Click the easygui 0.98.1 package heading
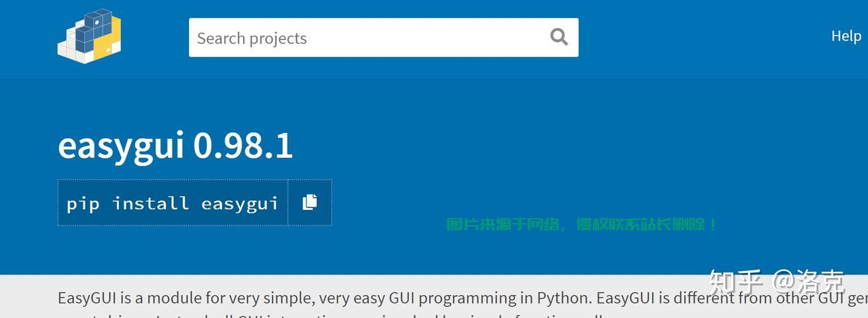The width and height of the screenshot is (868, 318). click(x=175, y=146)
